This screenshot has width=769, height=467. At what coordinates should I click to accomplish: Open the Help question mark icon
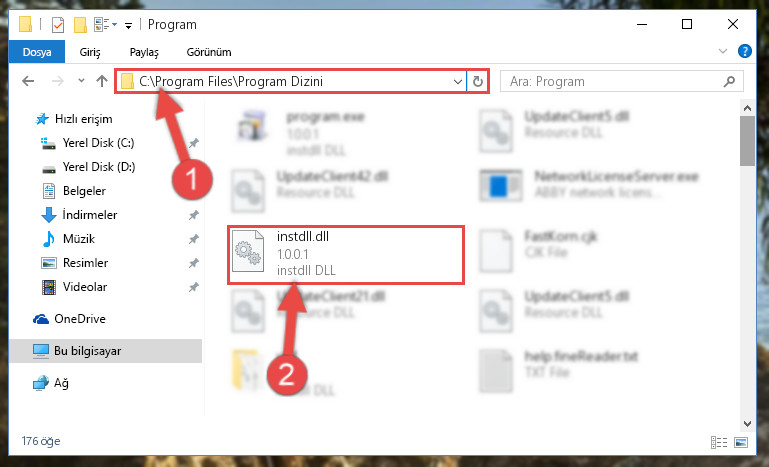tap(744, 51)
